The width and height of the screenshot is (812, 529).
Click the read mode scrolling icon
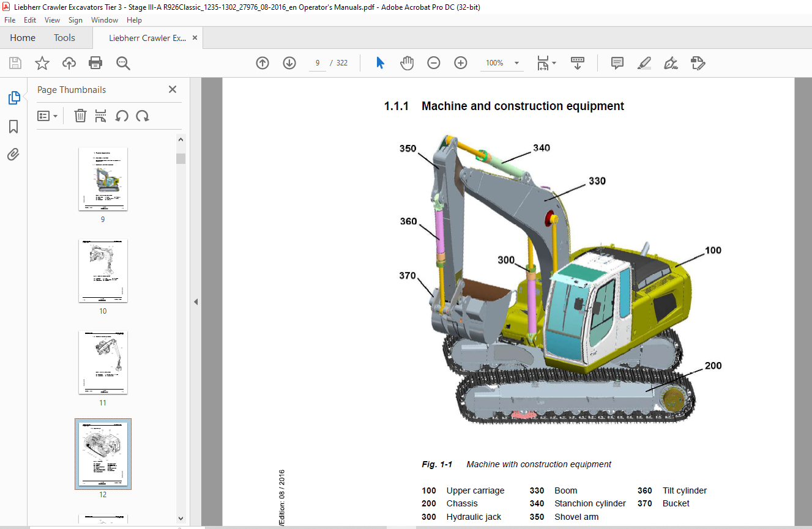[x=578, y=63]
